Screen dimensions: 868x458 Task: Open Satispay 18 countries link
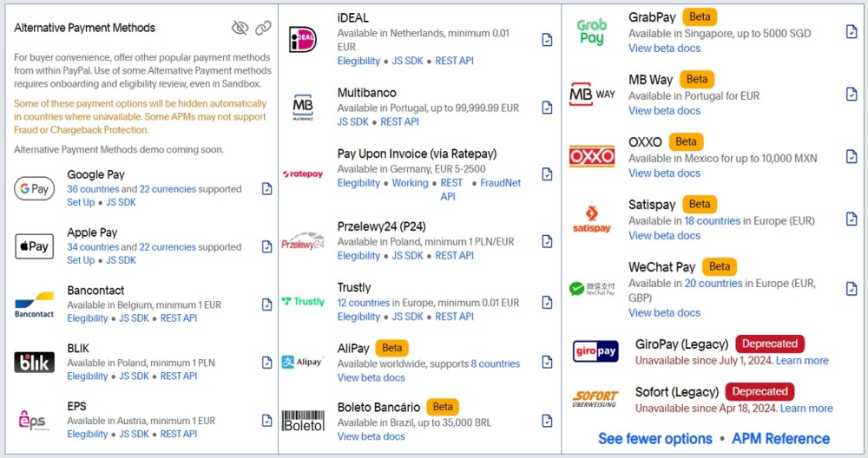coord(712,220)
